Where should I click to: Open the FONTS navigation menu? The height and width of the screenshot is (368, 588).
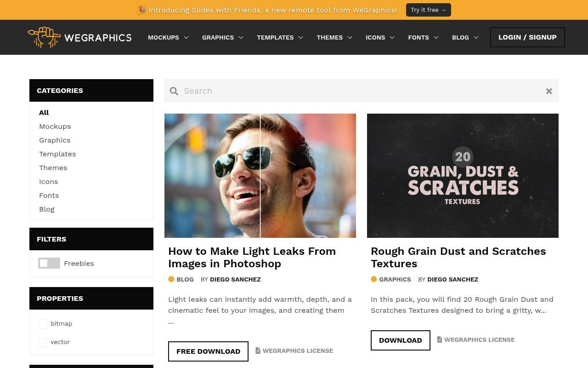[418, 37]
